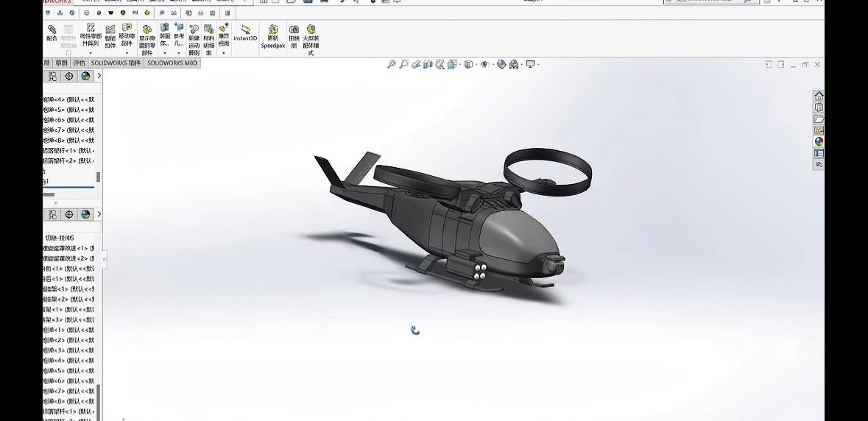Open DisplayManager tab in upper panel
Viewport: 868px width, 421px height.
coord(85,77)
